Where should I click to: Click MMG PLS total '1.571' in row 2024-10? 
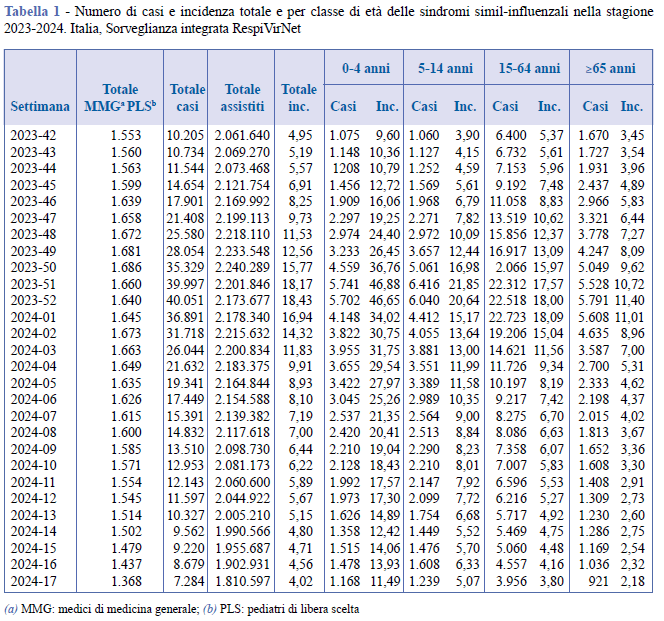126,466
